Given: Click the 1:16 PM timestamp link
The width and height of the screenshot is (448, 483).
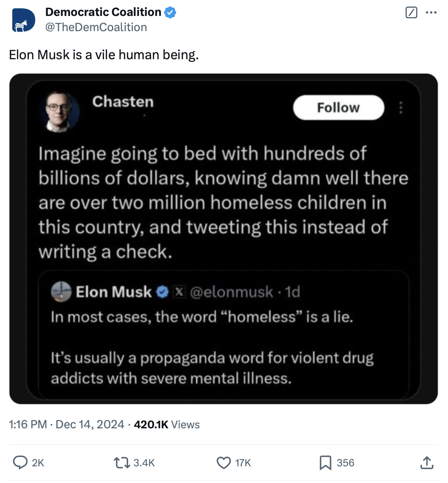Looking at the screenshot, I should (x=28, y=424).
